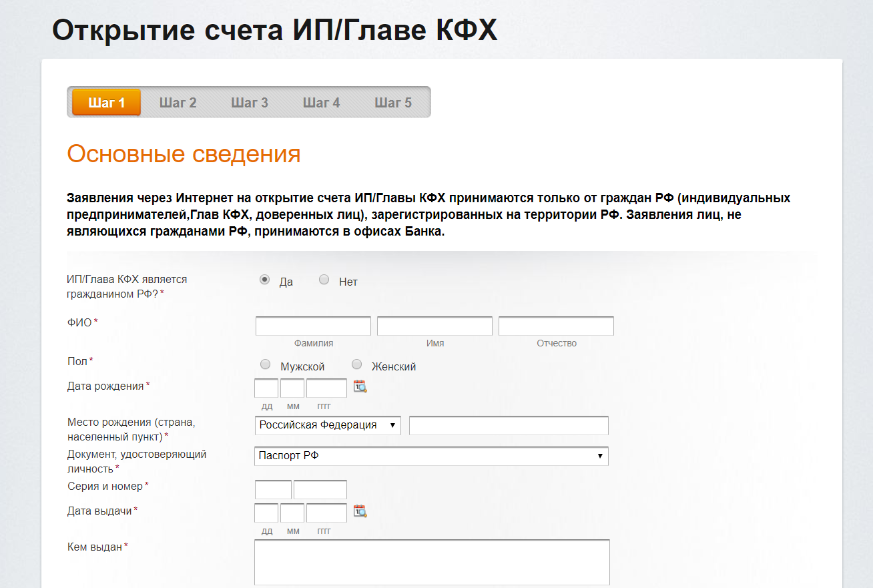Choose Женский gender option
This screenshot has height=588, width=873.
357,364
